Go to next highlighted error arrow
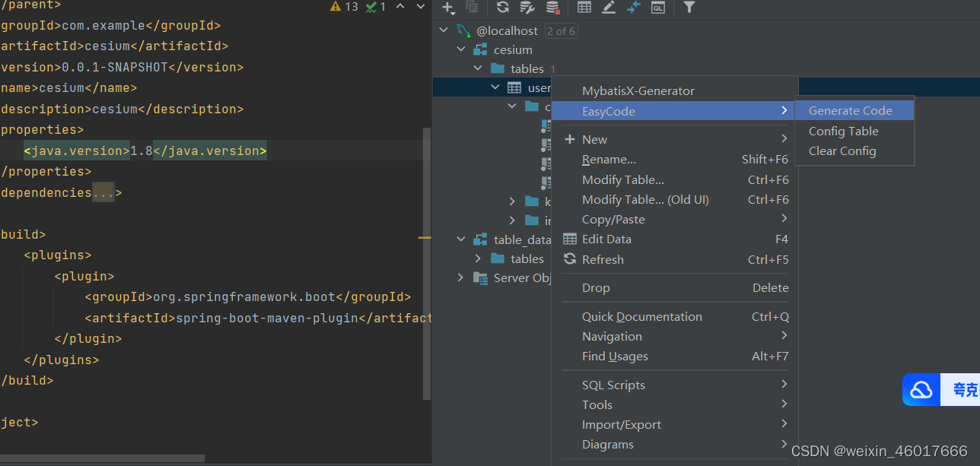Viewport: 980px width, 466px height. click(422, 7)
